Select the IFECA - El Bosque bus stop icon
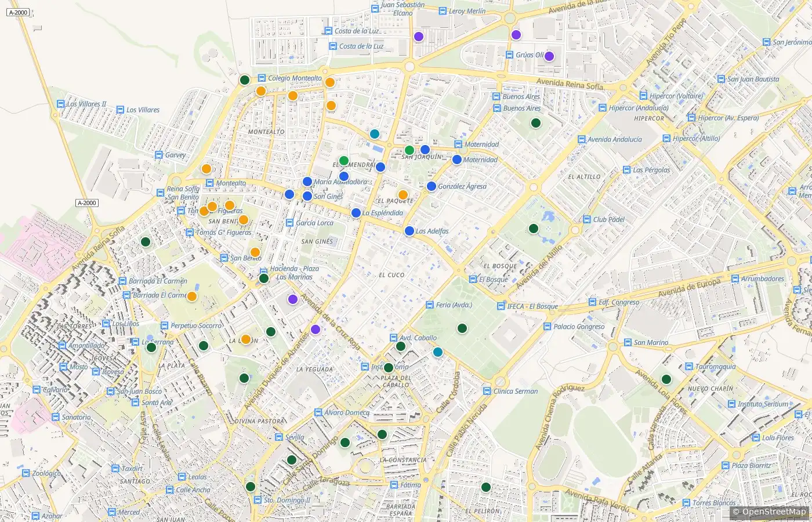 (x=501, y=306)
